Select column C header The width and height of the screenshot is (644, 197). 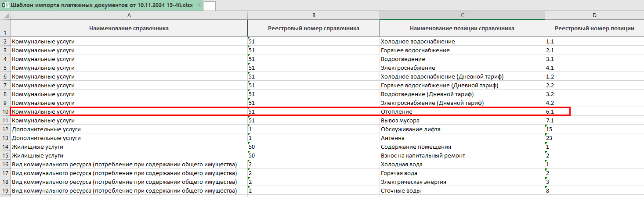pos(462,15)
